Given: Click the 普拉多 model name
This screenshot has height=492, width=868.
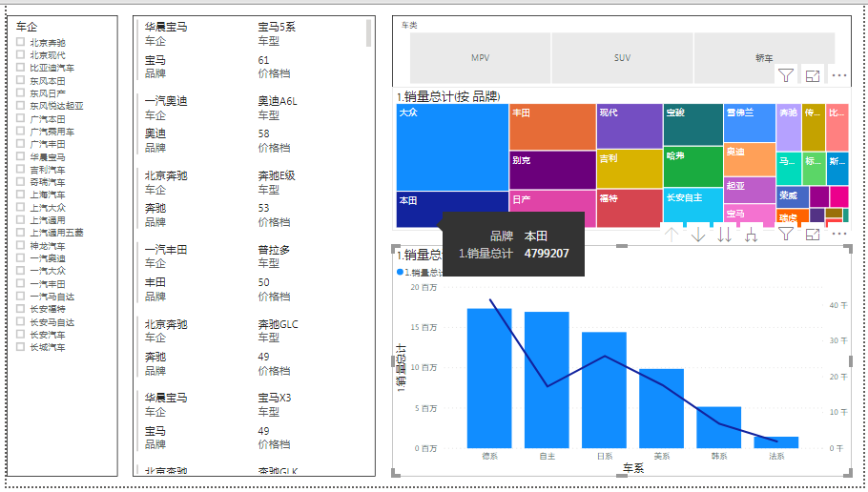Looking at the screenshot, I should 274,250.
